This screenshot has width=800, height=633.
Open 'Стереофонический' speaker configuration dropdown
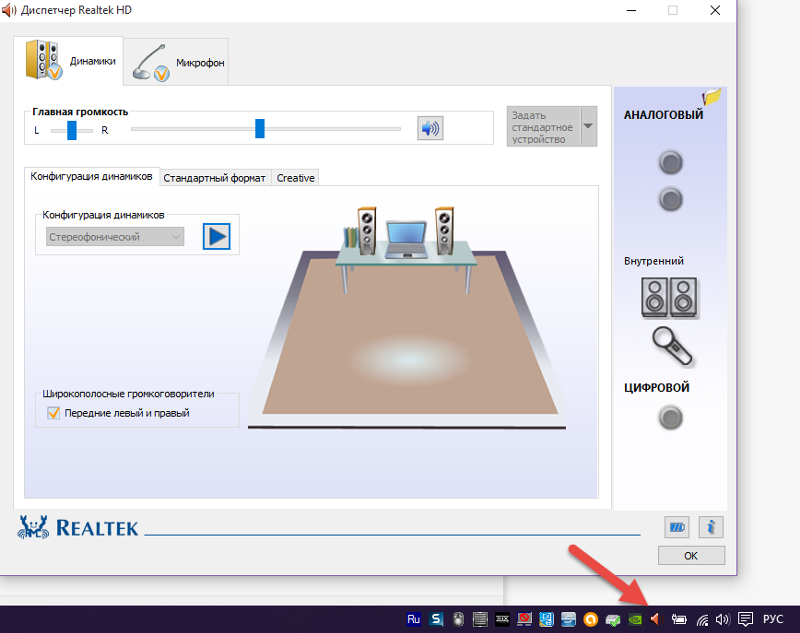115,237
